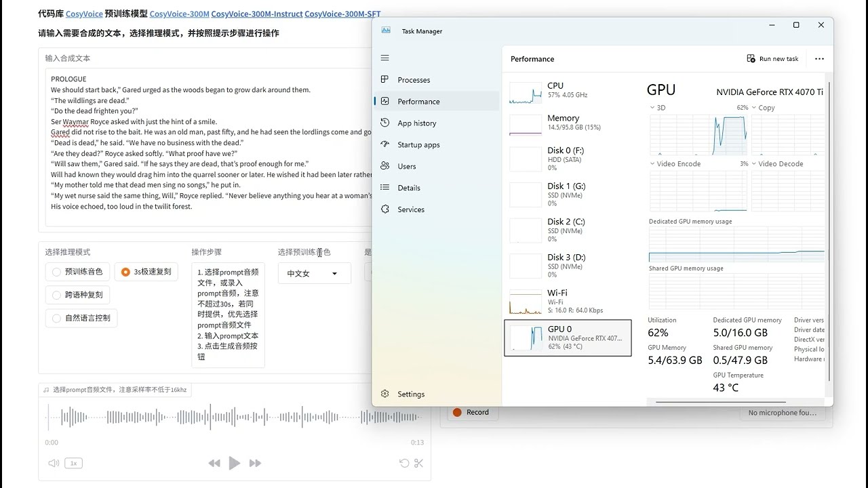Image resolution: width=868 pixels, height=488 pixels.
Task: Go to the Details tab
Action: [x=437, y=188]
